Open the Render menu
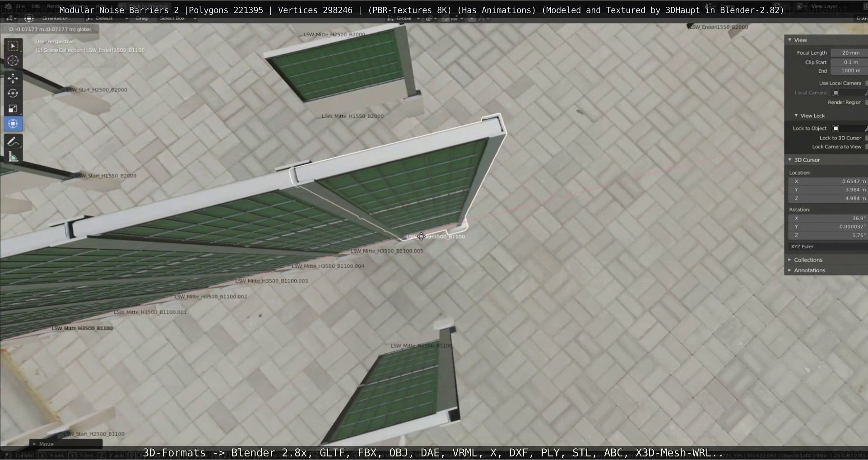Image resolution: width=868 pixels, height=460 pixels. pos(55,6)
